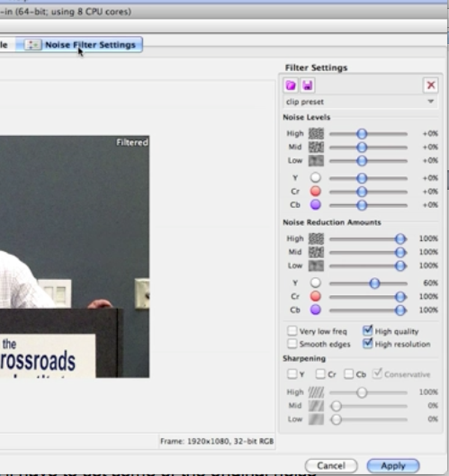Viewport: 449px width, 476px height.
Task: Uncheck the High resolution checkbox
Action: (367, 344)
